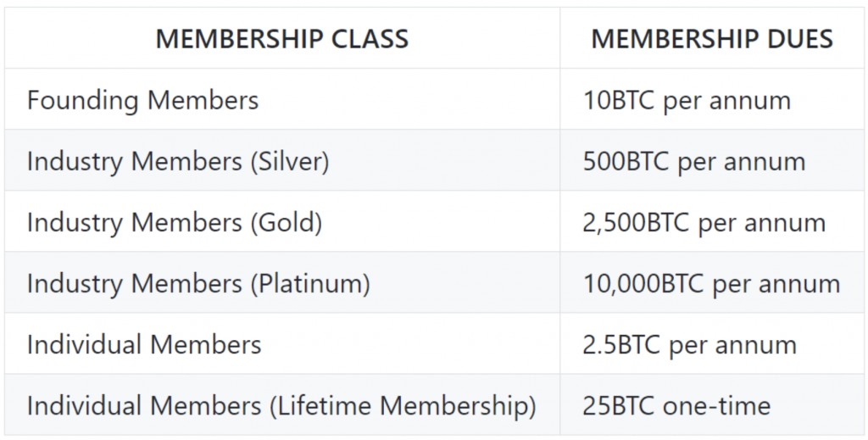This screenshot has width=868, height=440.
Task: Click the word Gold in parentheses
Action: (285, 222)
